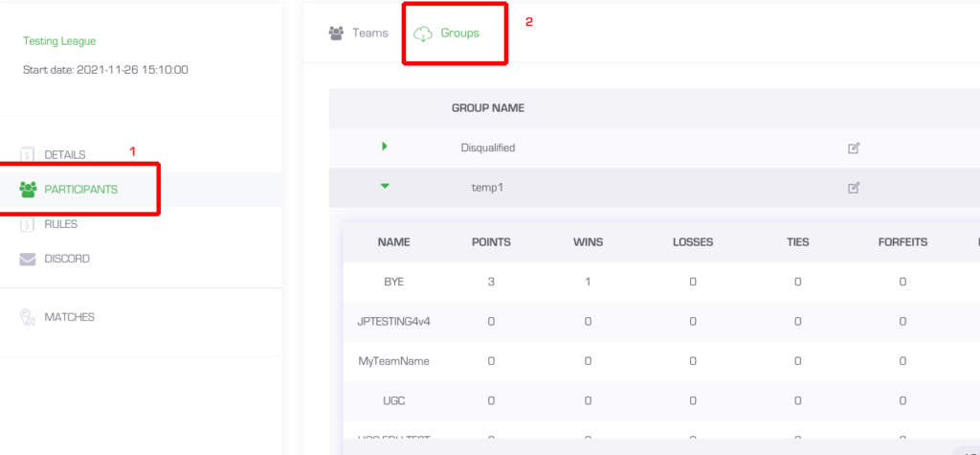Viewport: 980px width, 455px height.
Task: Click the POINTS column header
Action: 491,242
